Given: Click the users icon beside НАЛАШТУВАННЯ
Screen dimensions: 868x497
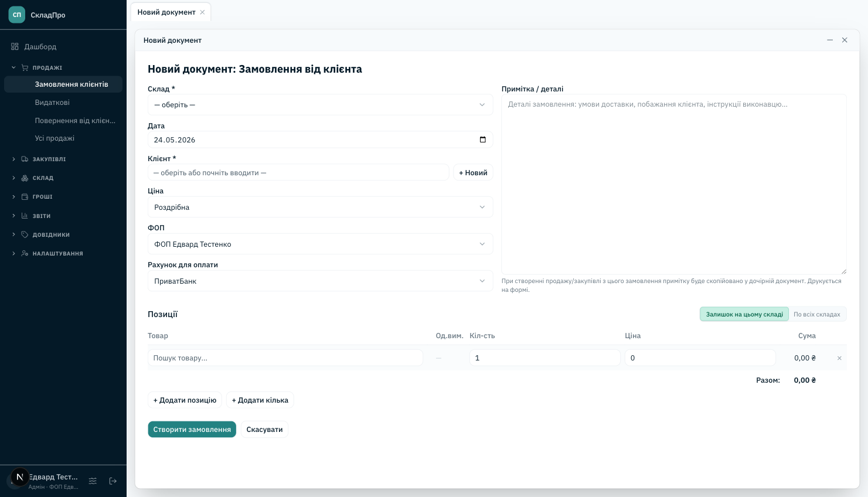Looking at the screenshot, I should [x=25, y=253].
